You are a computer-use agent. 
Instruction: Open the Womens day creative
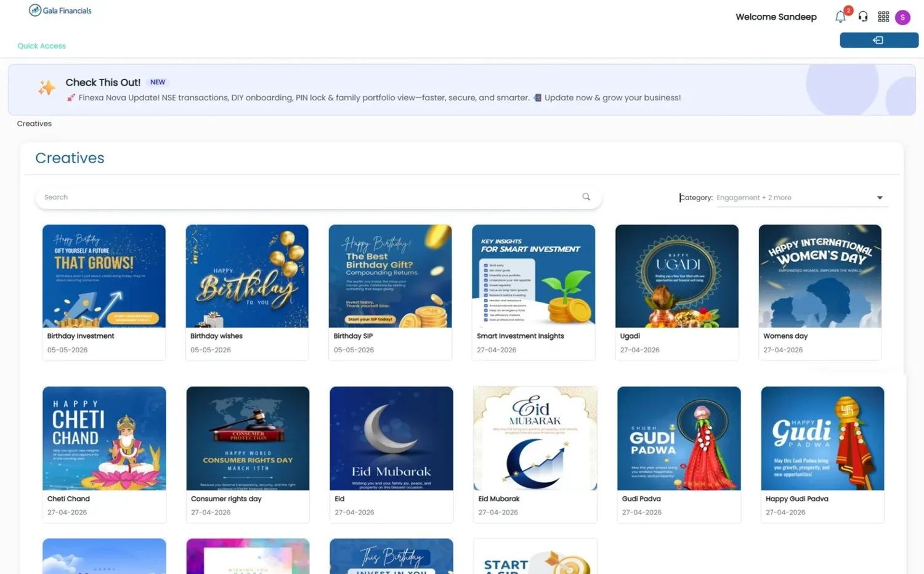(820, 291)
